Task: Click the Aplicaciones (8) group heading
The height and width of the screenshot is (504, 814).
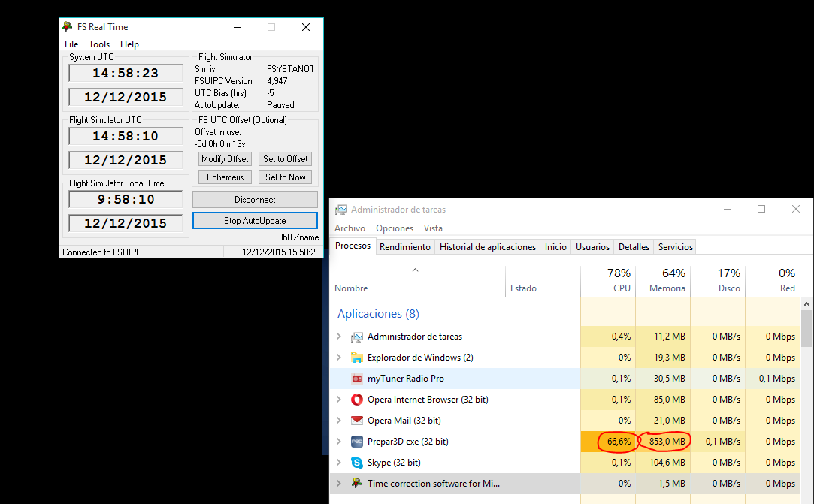Action: (x=379, y=314)
